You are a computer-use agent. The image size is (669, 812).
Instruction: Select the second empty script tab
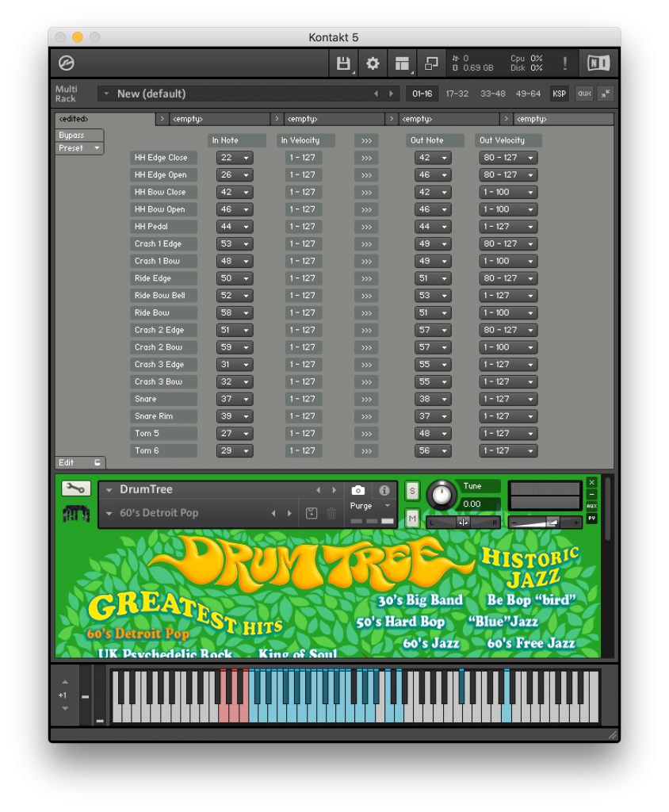click(331, 119)
